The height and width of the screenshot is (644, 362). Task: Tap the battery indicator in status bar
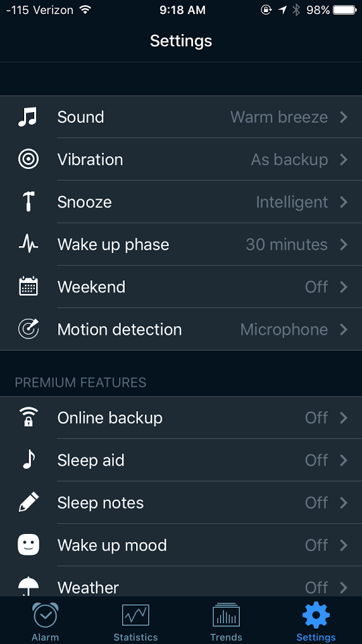coord(345,10)
